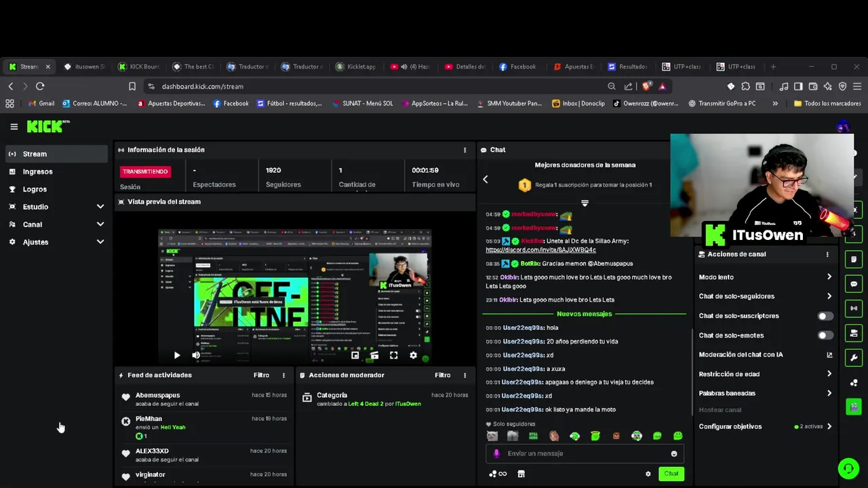Open the document icon in right rail
This screenshot has width=868, height=488.
pyautogui.click(x=854, y=260)
